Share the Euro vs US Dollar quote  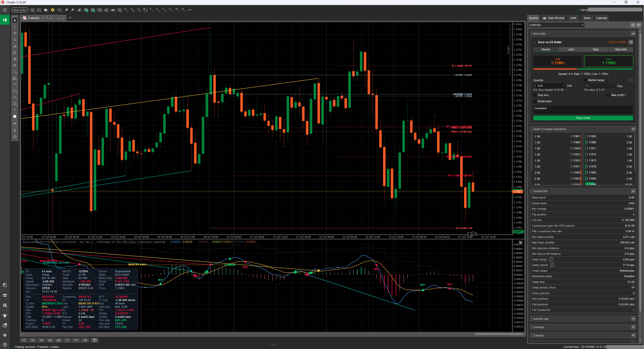631,42
